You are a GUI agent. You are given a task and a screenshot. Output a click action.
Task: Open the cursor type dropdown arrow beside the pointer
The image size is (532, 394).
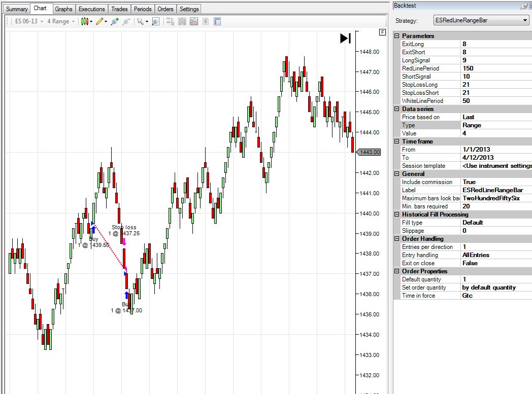(x=147, y=22)
